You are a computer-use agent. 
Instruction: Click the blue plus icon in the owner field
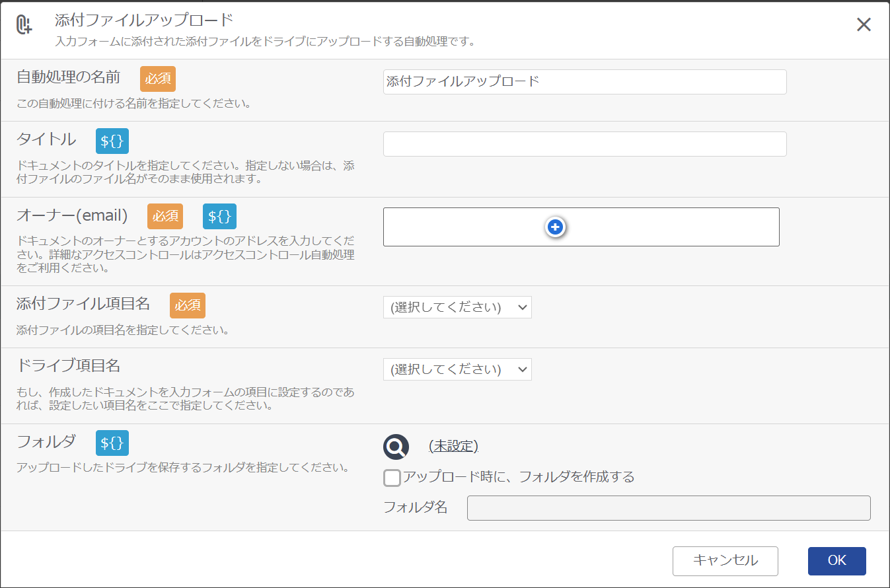point(556,227)
